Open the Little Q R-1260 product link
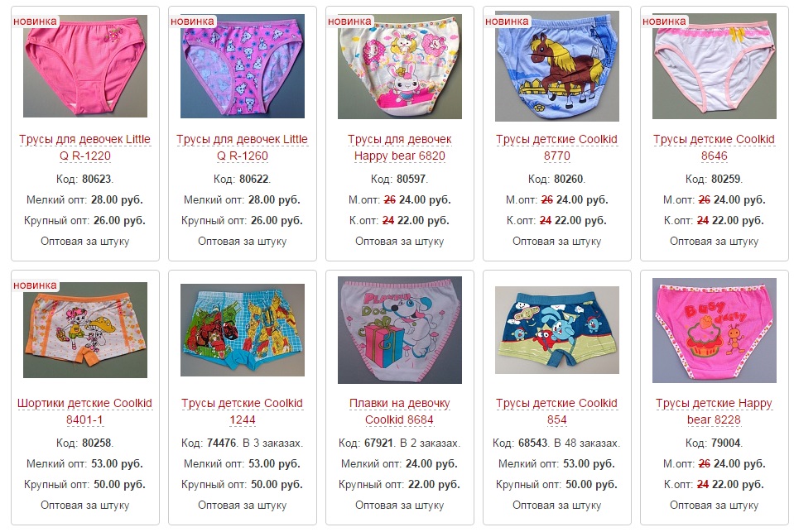Image resolution: width=794 pixels, height=532 pixels. [242, 147]
